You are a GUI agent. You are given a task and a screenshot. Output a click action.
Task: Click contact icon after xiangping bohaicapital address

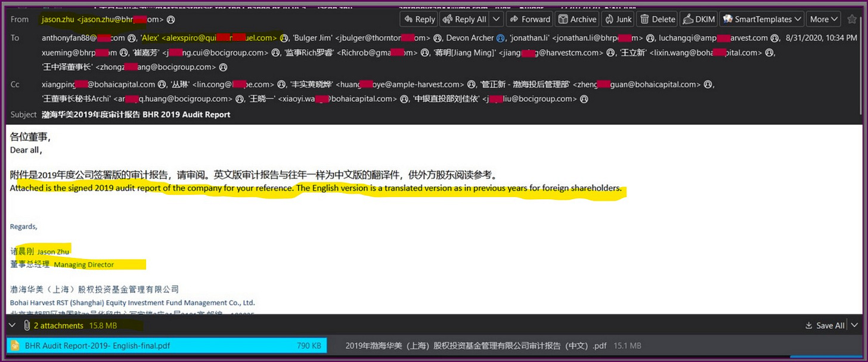coord(162,85)
